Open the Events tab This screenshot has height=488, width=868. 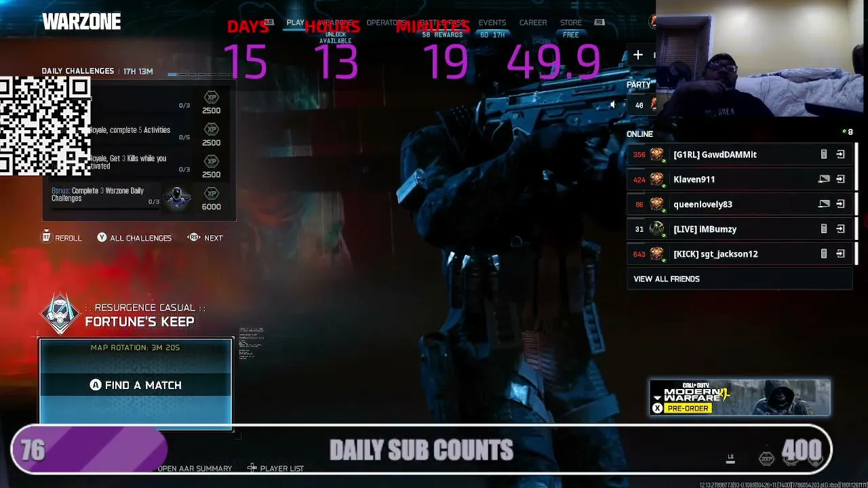pyautogui.click(x=492, y=22)
